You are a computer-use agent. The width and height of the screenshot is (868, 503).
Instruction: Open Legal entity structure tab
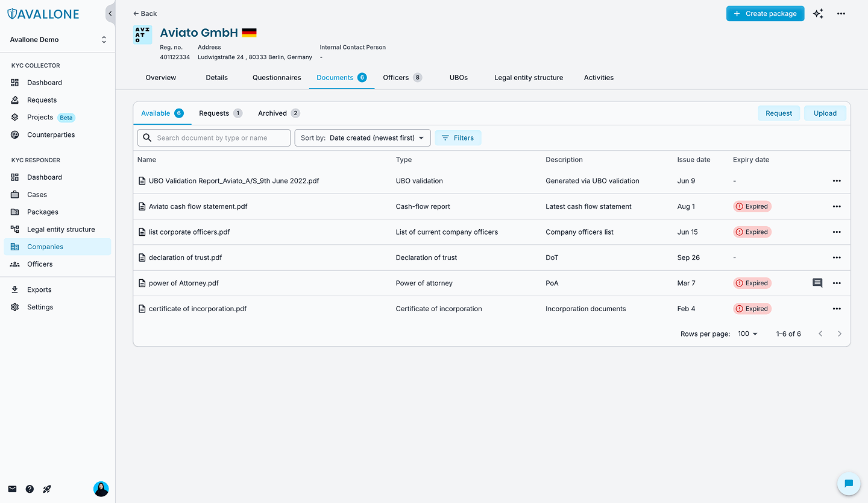[x=529, y=78]
